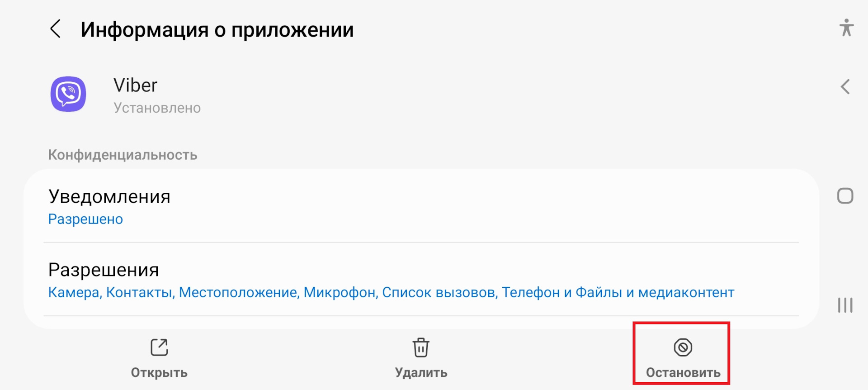Screen dimensions: 868x390
Task: Tap the accessibility icon in the top corner
Action: coord(846,29)
